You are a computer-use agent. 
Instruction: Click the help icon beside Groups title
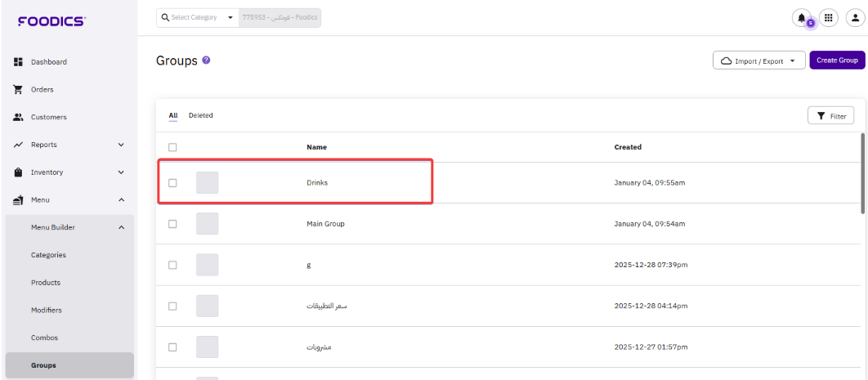(207, 60)
